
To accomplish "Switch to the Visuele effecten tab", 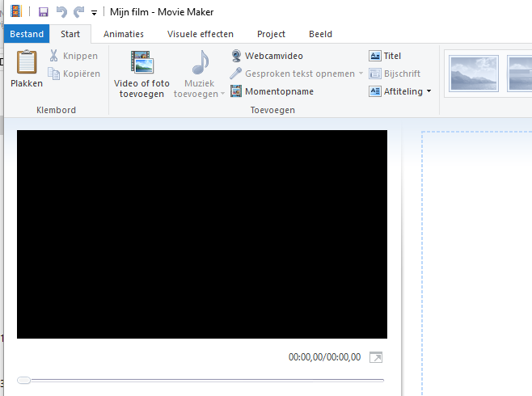I will (201, 34).
